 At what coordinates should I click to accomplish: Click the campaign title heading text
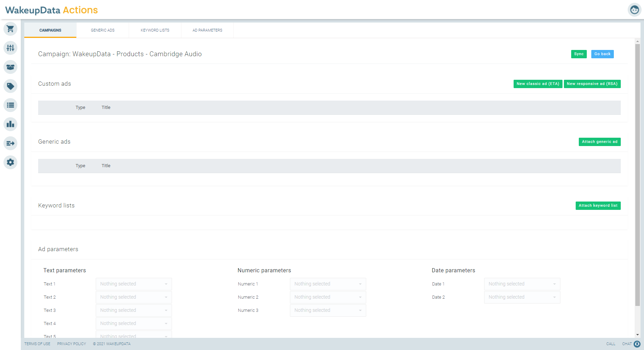(x=120, y=54)
